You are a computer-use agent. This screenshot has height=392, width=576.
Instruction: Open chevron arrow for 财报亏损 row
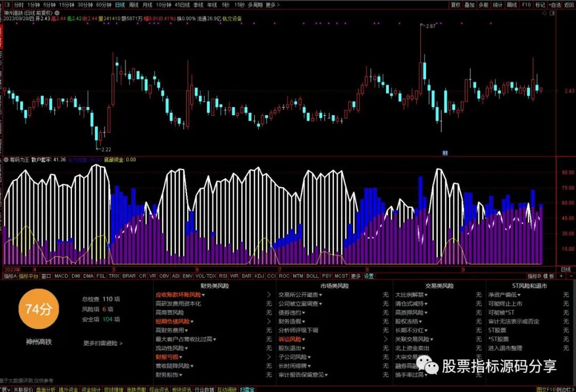(x=269, y=357)
